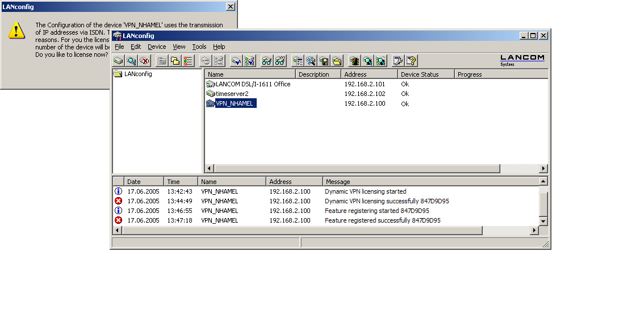Open the Tools menu

pyautogui.click(x=199, y=47)
